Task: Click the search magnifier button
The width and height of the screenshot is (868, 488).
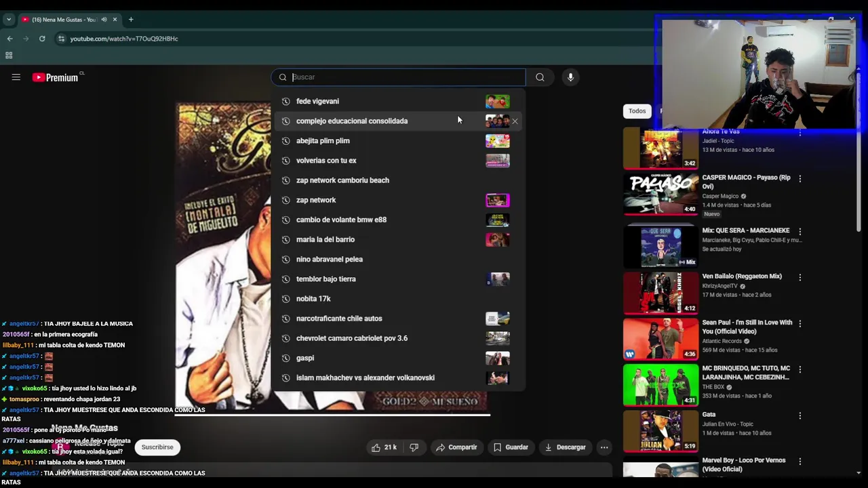Action: [x=540, y=77]
